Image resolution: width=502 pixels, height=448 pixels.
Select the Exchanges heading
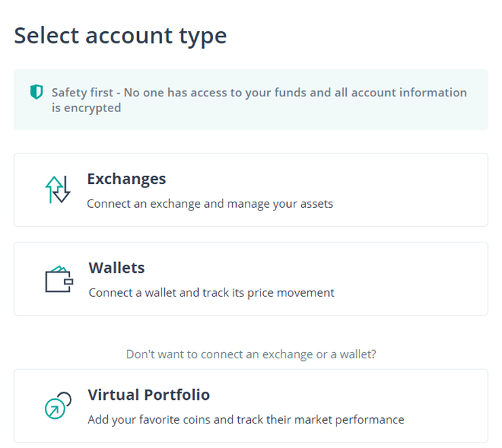click(x=126, y=179)
